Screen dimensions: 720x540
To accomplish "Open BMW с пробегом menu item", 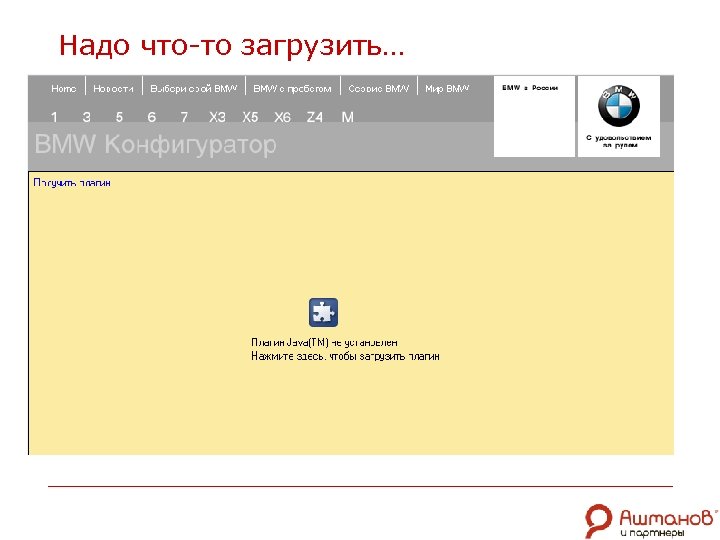I will pyautogui.click(x=292, y=89).
